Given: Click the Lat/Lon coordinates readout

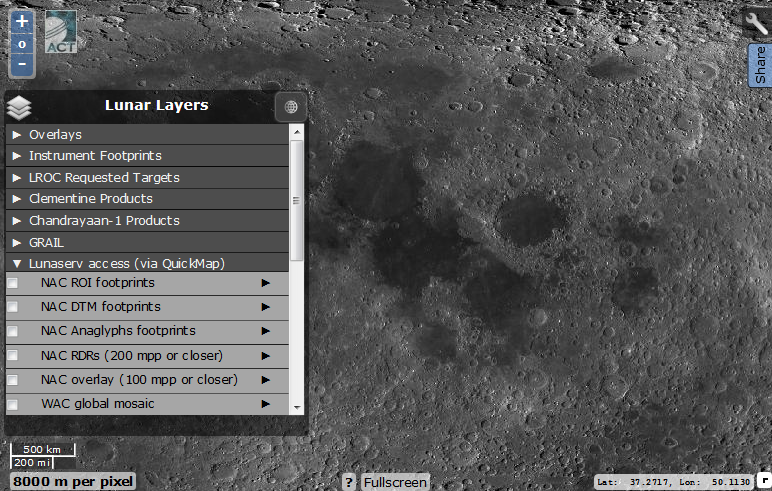Looking at the screenshot, I should point(674,482).
